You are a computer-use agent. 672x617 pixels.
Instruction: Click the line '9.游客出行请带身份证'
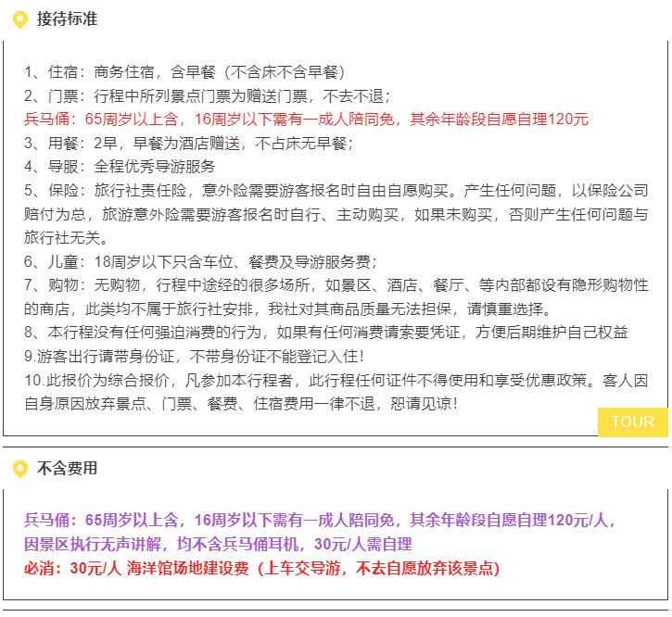(194, 357)
